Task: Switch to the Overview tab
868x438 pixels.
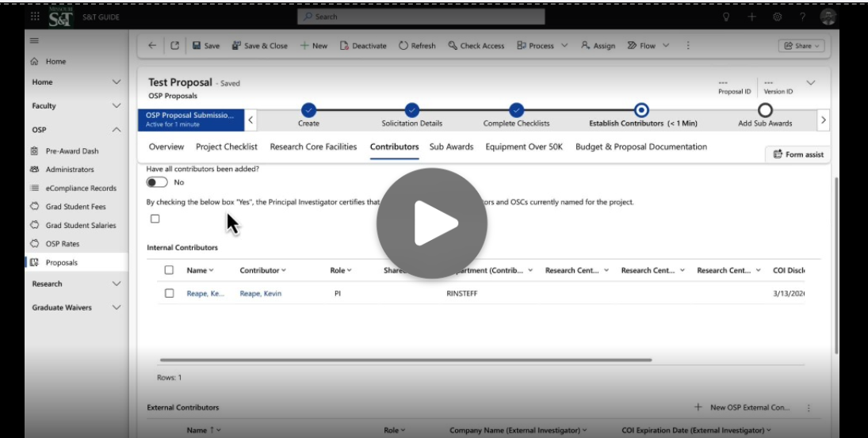Action: click(x=166, y=147)
